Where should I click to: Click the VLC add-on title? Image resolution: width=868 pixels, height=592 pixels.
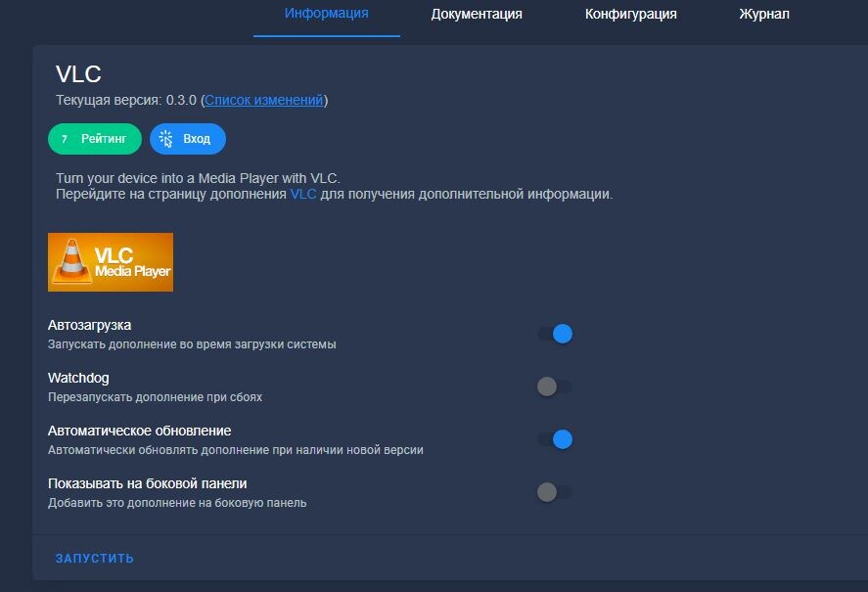[x=78, y=74]
